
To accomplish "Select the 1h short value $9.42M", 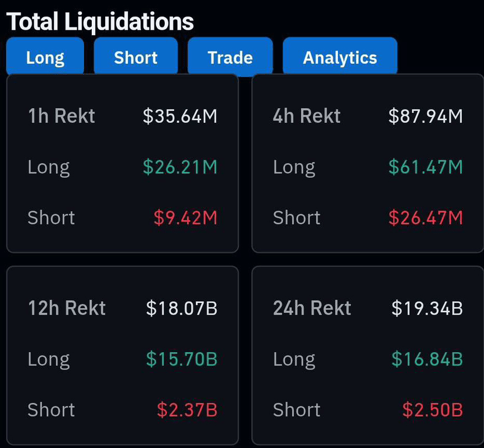I will click(185, 218).
